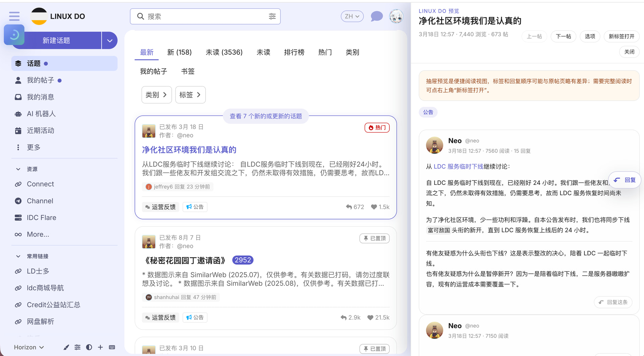Click the paintbrush theme icon in footer
This screenshot has height=356, width=644.
pos(66,347)
